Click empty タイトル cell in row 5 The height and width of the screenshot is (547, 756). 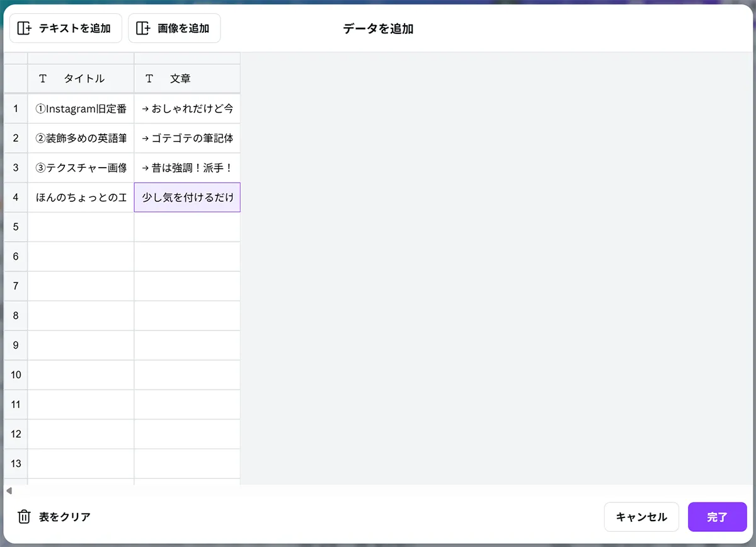pyautogui.click(x=81, y=227)
